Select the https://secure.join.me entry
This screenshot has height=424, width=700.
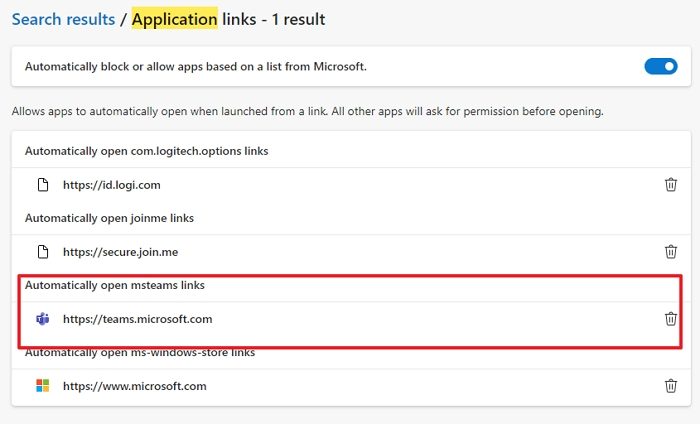pyautogui.click(x=120, y=252)
